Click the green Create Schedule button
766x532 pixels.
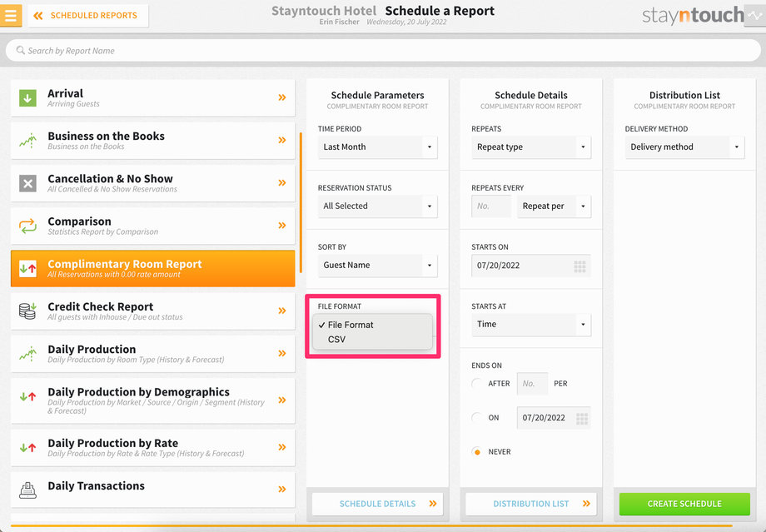point(684,504)
